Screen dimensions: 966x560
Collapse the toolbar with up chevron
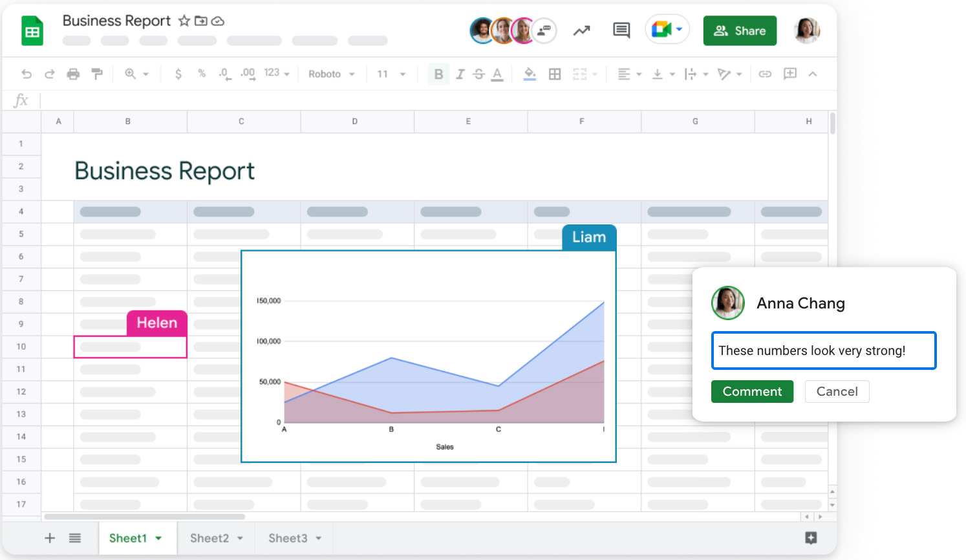[x=813, y=74]
